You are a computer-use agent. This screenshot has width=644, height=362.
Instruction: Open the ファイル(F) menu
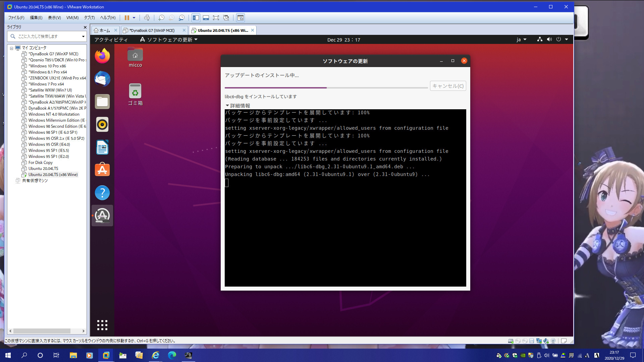(x=16, y=18)
